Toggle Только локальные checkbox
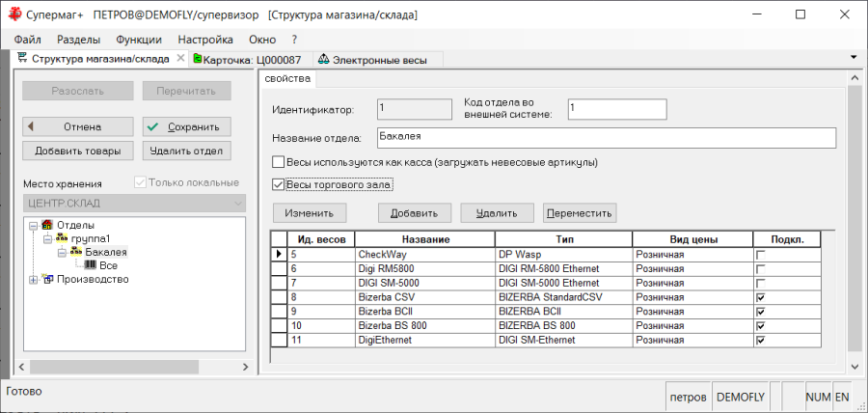This screenshot has height=413, width=868. click(x=141, y=182)
